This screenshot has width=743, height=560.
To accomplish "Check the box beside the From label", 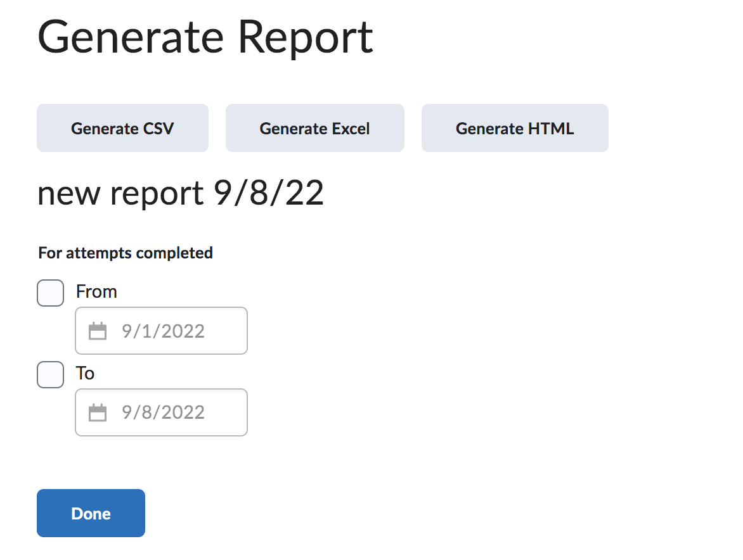I will [x=50, y=293].
